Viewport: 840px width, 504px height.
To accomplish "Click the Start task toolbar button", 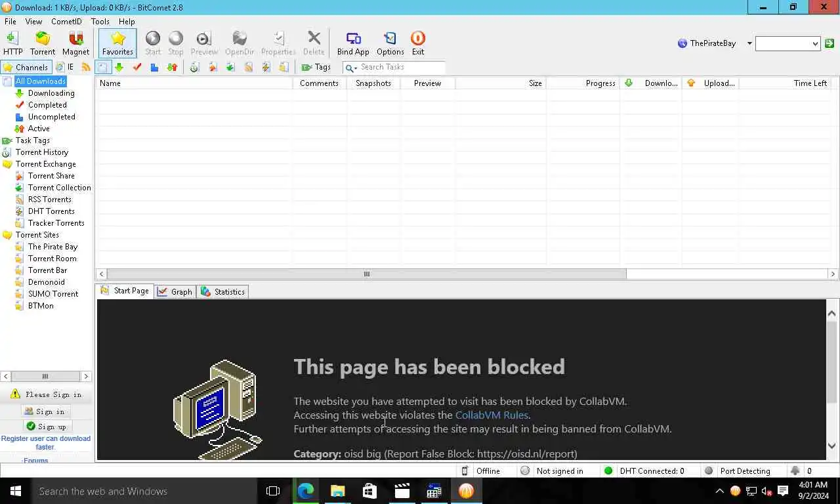I will (x=153, y=43).
